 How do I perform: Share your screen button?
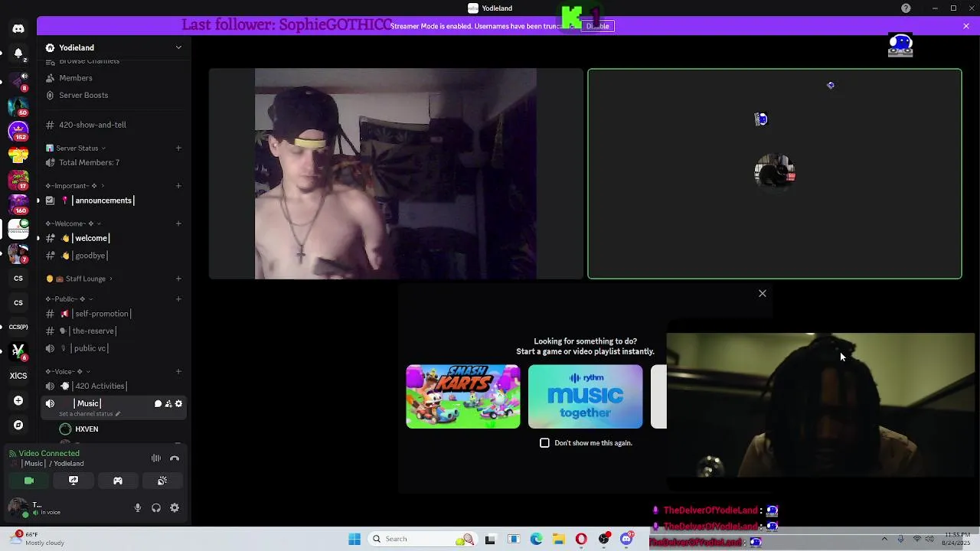pos(73,481)
